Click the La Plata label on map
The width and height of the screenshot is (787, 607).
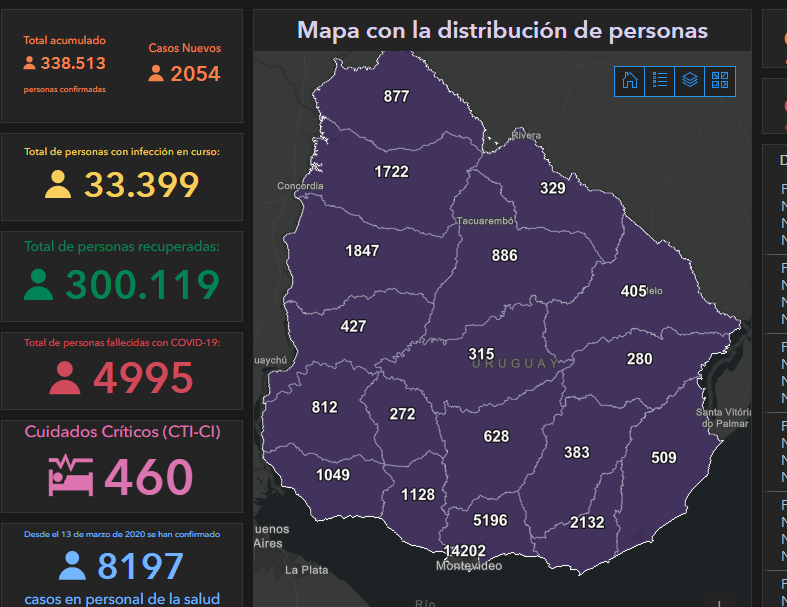(x=307, y=570)
